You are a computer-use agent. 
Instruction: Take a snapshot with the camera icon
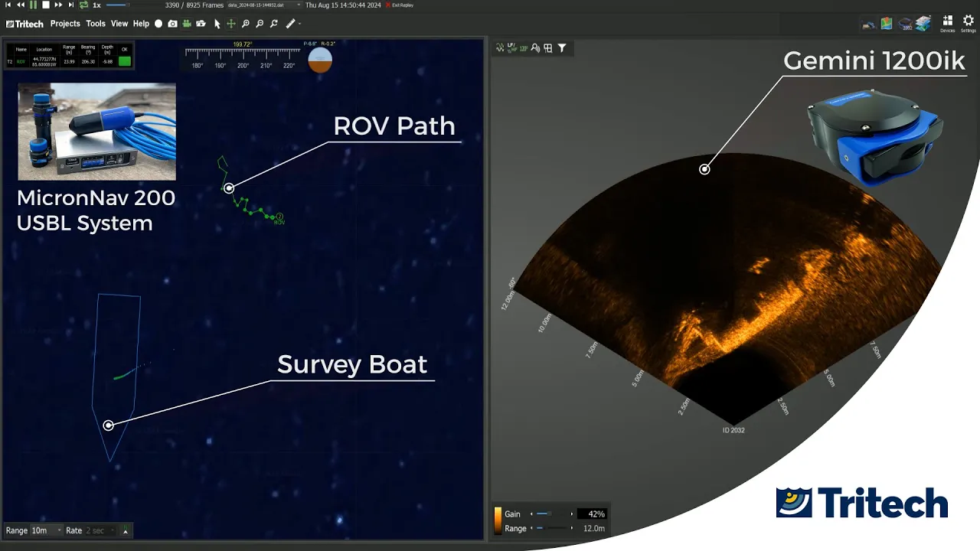click(x=172, y=24)
